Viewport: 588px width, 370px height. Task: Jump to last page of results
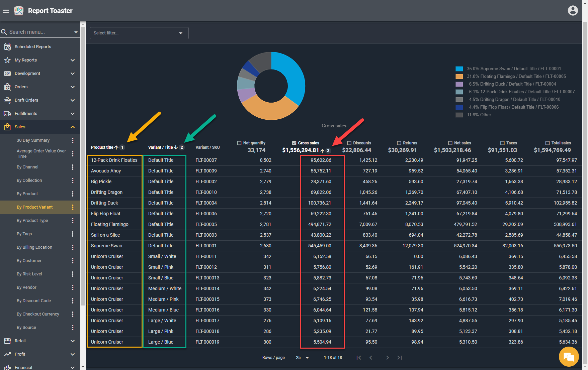(x=400, y=358)
